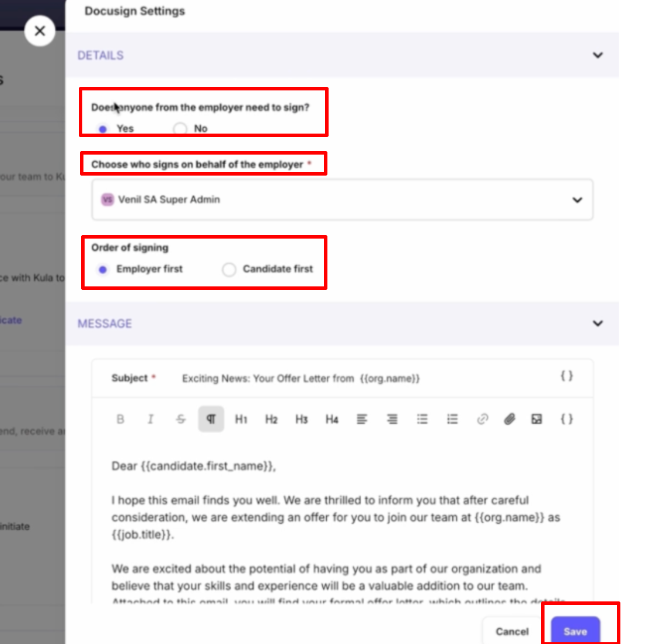Apply Heading 4 style

point(332,419)
